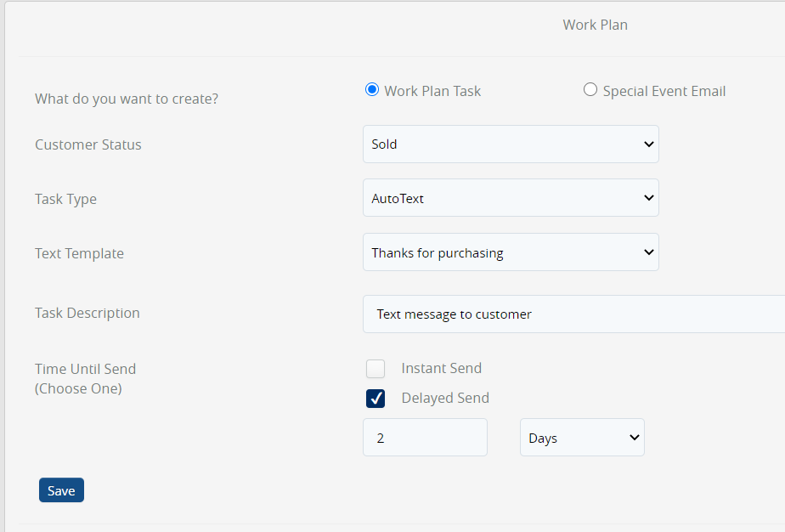
Task: Enable the Instant Send checkbox
Action: click(376, 369)
